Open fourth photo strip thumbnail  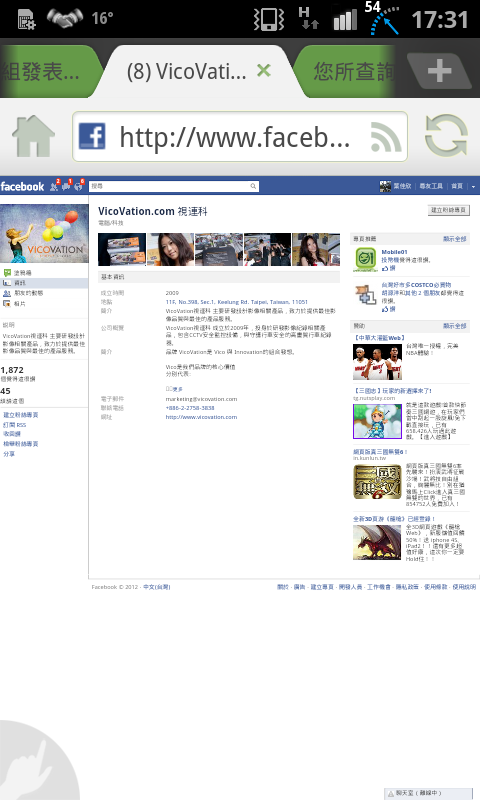pyautogui.click(x=267, y=249)
